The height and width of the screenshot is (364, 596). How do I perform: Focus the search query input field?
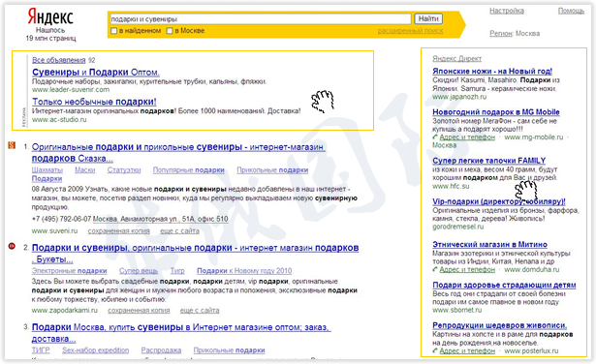261,18
